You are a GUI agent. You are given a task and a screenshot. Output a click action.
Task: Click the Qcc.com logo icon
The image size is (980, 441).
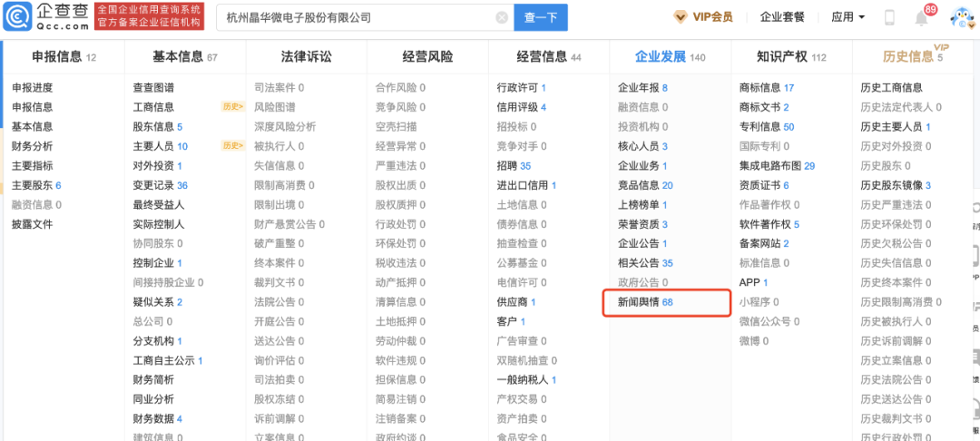[x=18, y=18]
